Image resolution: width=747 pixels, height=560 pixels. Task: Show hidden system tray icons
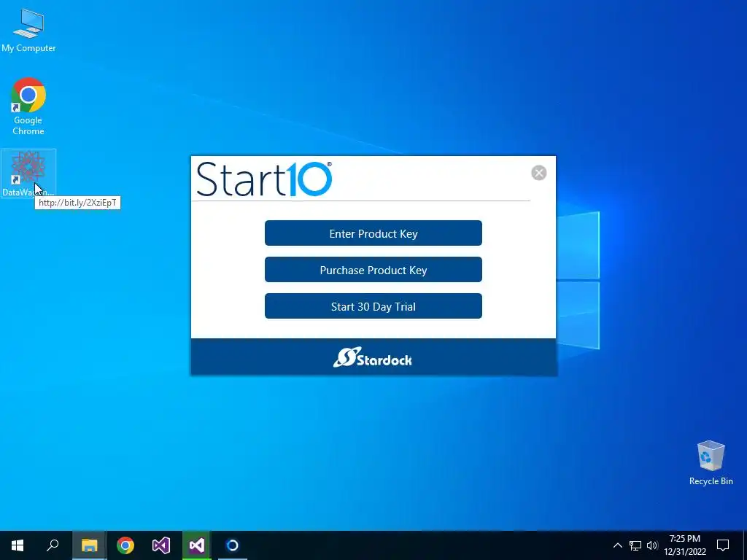tap(617, 545)
